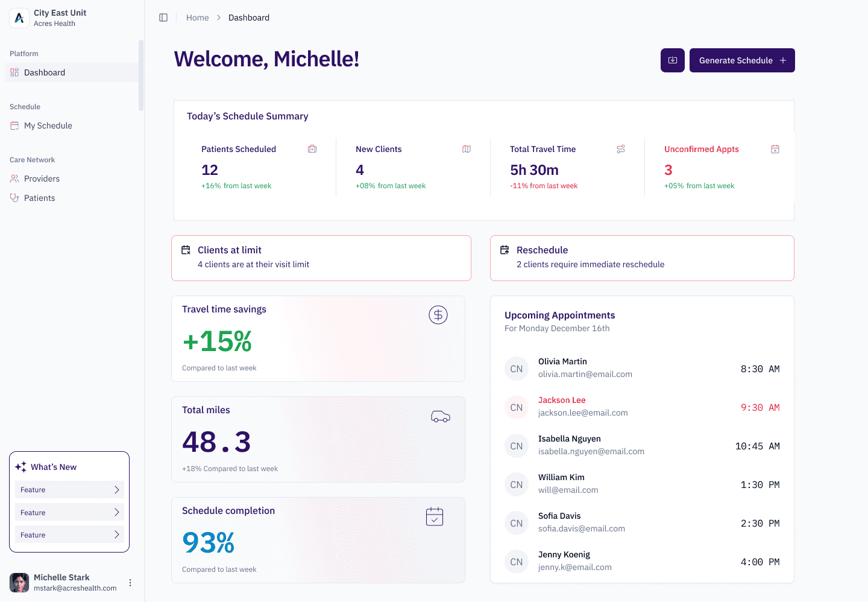Click the 8:30 AM appointment time
This screenshot has height=602, width=868.
point(760,369)
